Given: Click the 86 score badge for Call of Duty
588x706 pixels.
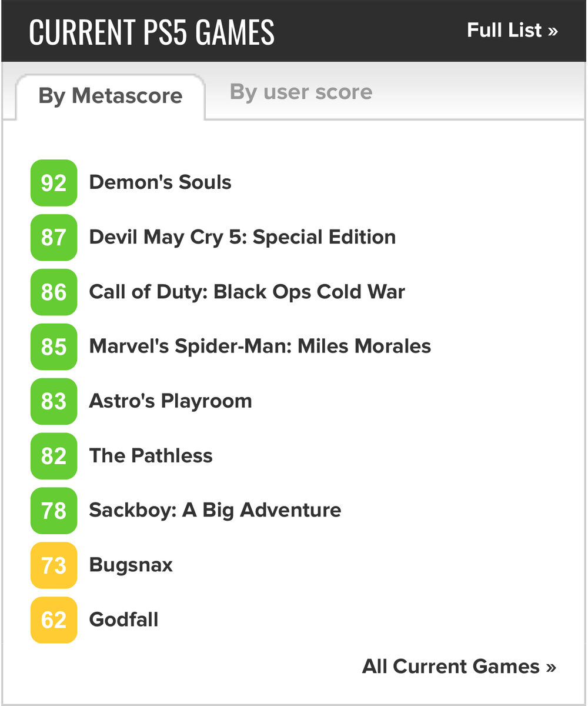Looking at the screenshot, I should (54, 292).
